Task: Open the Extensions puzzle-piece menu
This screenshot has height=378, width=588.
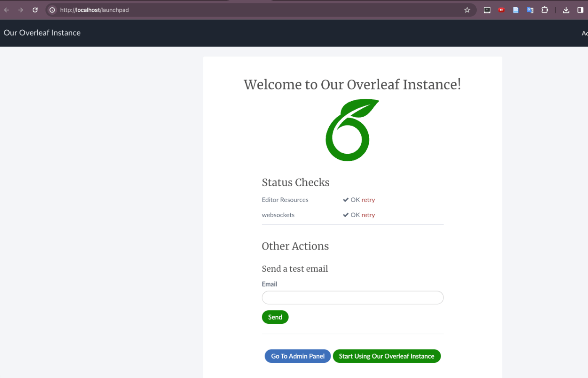Action: click(545, 10)
